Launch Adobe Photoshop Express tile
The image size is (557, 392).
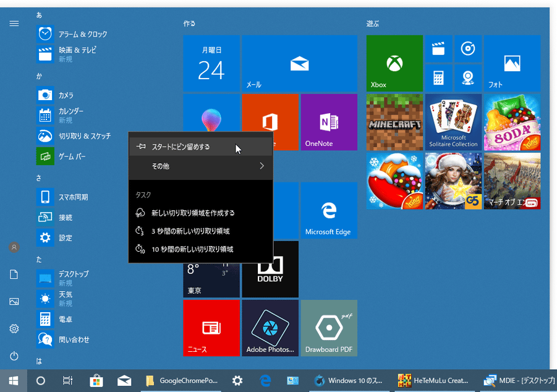(x=270, y=328)
